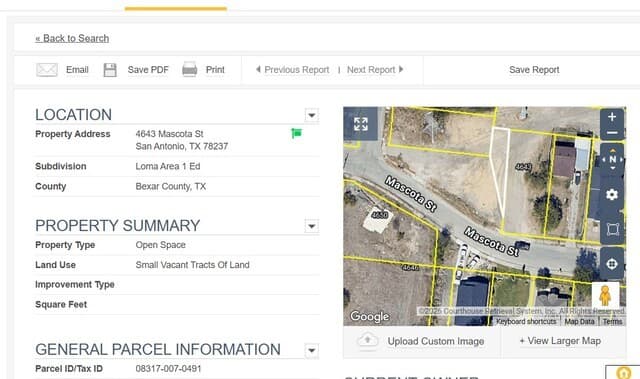Collapse the Property Summary section
This screenshot has height=379, width=640.
(311, 226)
